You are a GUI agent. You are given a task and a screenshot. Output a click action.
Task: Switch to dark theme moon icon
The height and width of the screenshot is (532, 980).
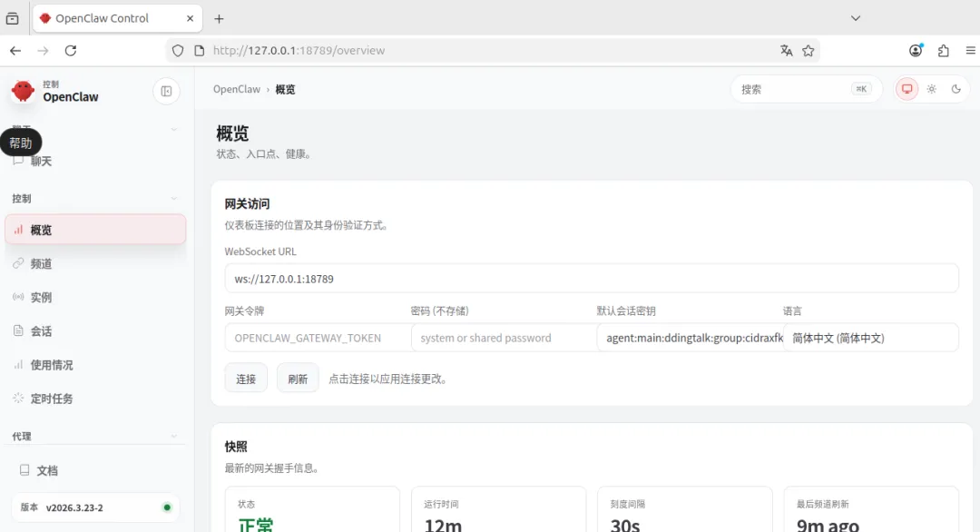(x=955, y=89)
